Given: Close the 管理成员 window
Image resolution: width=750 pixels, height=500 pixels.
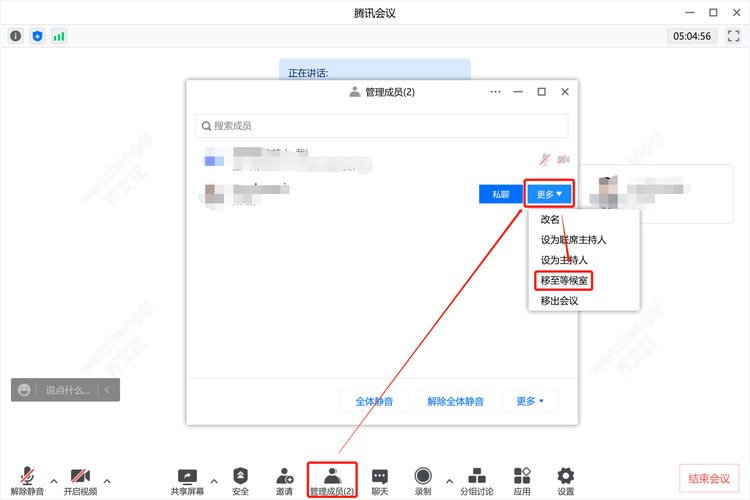Looking at the screenshot, I should click(565, 92).
